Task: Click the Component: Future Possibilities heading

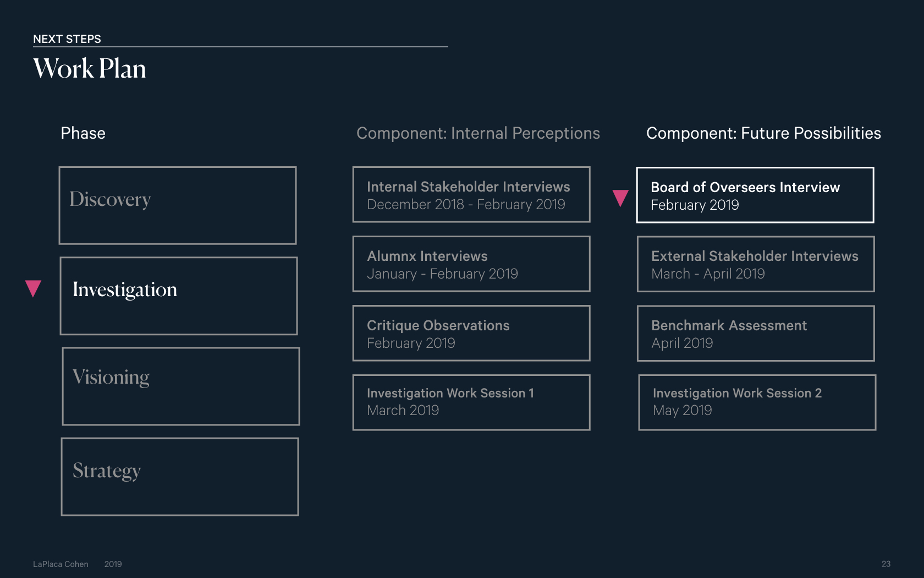Action: pyautogui.click(x=763, y=133)
